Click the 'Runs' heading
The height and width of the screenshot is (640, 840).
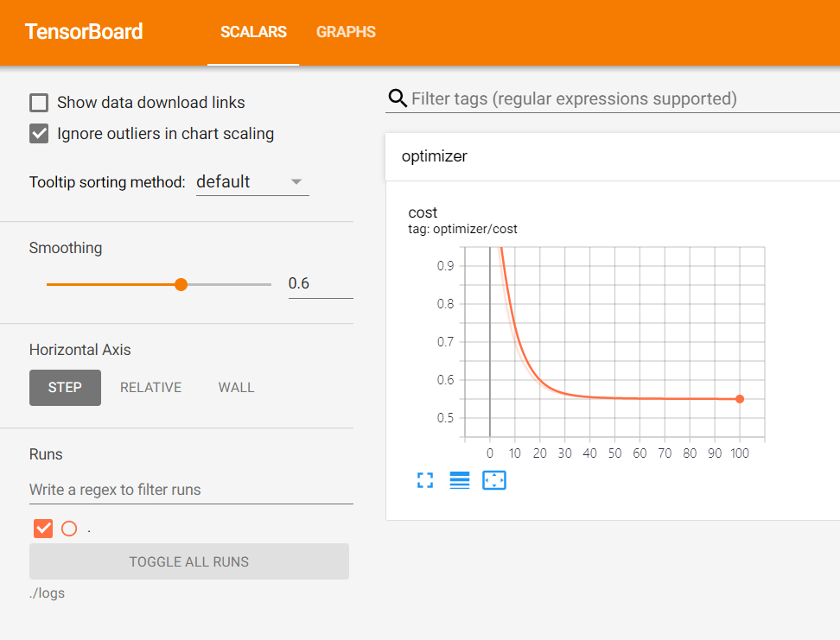click(46, 454)
